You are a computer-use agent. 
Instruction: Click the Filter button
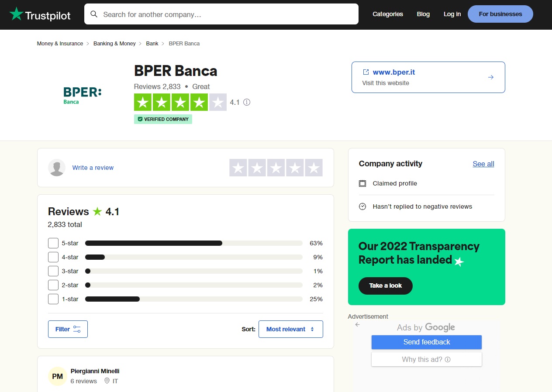[x=68, y=329]
